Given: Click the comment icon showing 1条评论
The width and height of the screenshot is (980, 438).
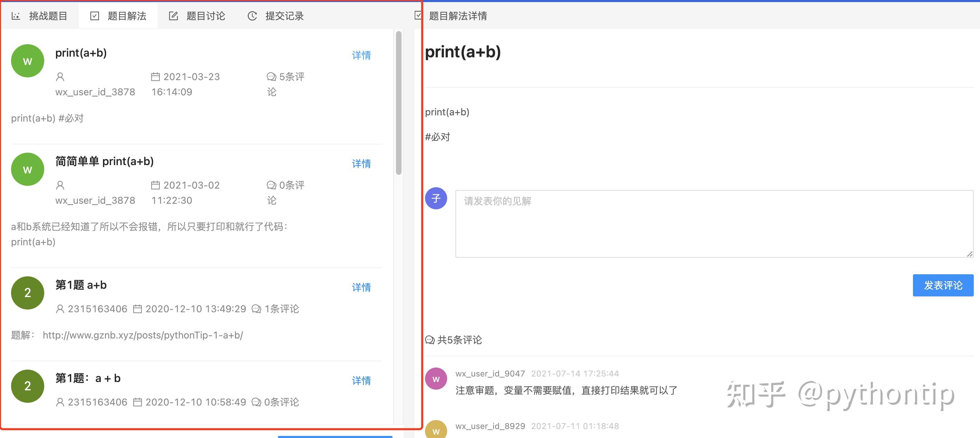Looking at the screenshot, I should [256, 309].
